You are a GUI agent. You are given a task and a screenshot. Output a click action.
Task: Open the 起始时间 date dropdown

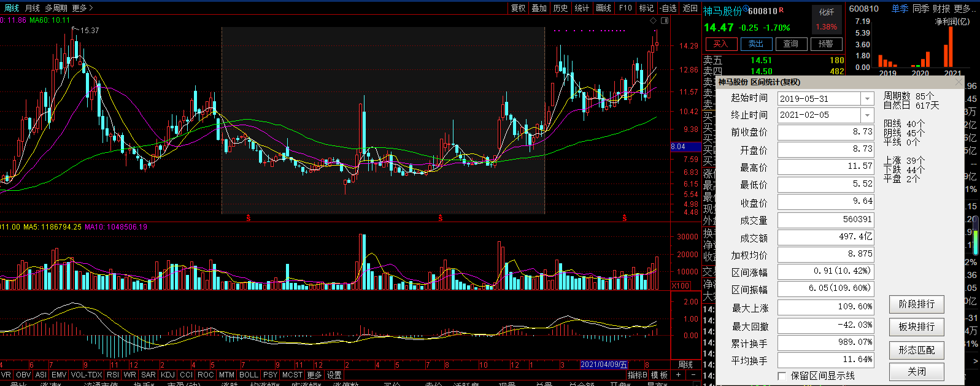(x=867, y=99)
